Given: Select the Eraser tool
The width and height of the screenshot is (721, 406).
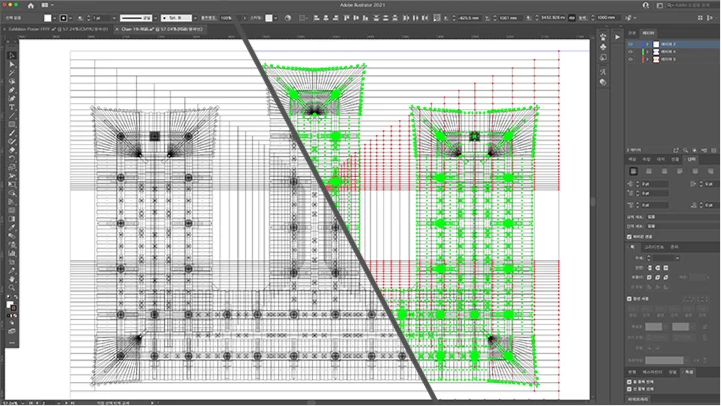Looking at the screenshot, I should [12, 150].
